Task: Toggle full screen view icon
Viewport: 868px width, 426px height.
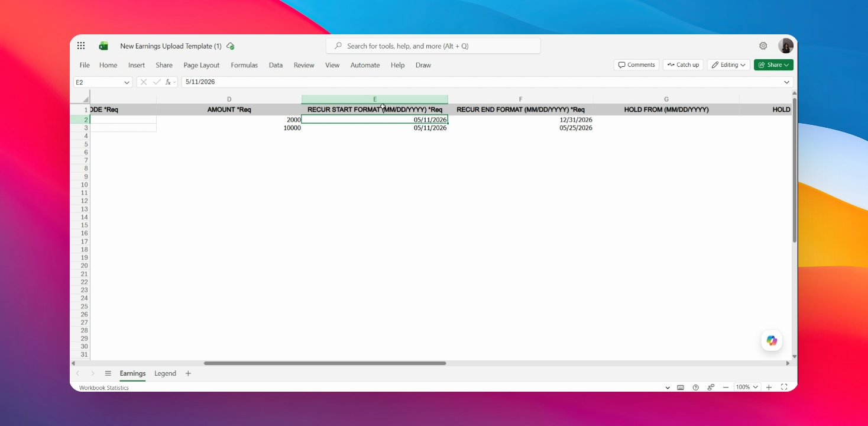Action: [x=784, y=388]
